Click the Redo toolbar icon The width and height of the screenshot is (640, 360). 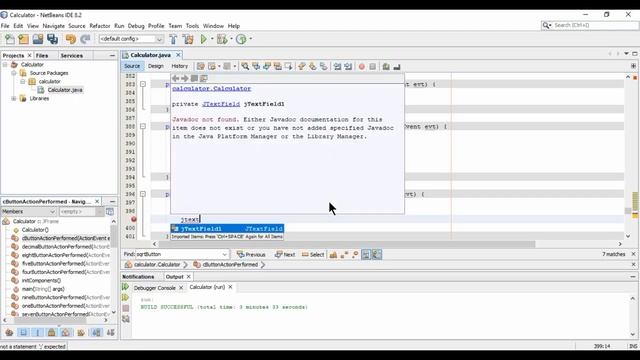[x=85, y=39]
